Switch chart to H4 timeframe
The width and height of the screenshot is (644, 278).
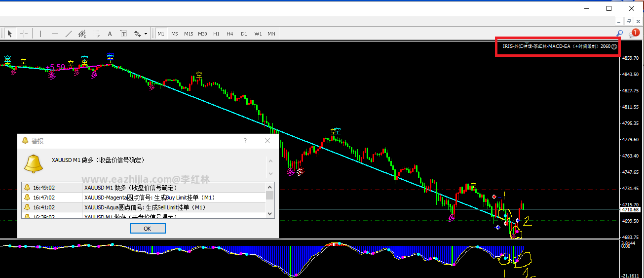click(230, 34)
